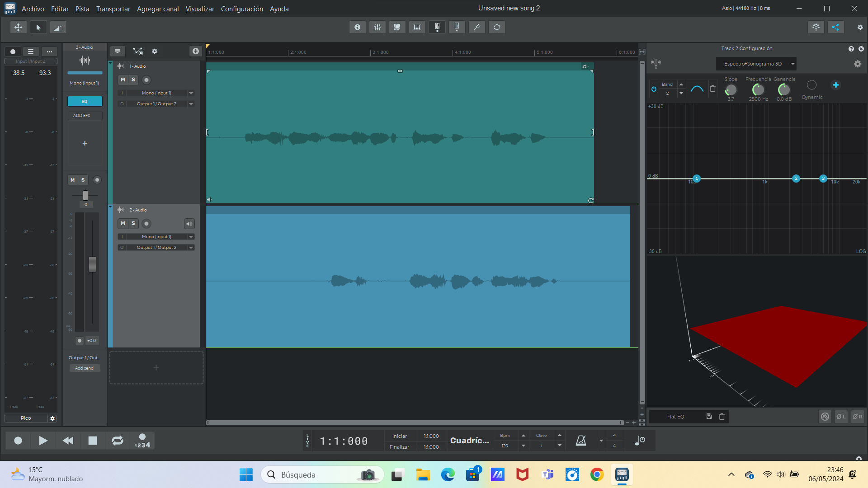Click EQ node 2 on the graph
This screenshot has width=868, height=488.
tap(796, 178)
